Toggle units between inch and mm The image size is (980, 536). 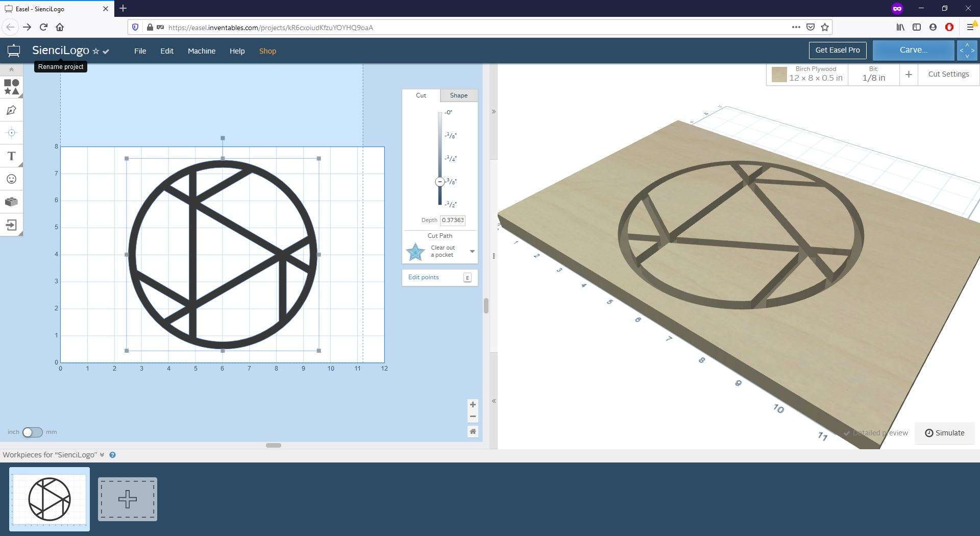coord(33,432)
